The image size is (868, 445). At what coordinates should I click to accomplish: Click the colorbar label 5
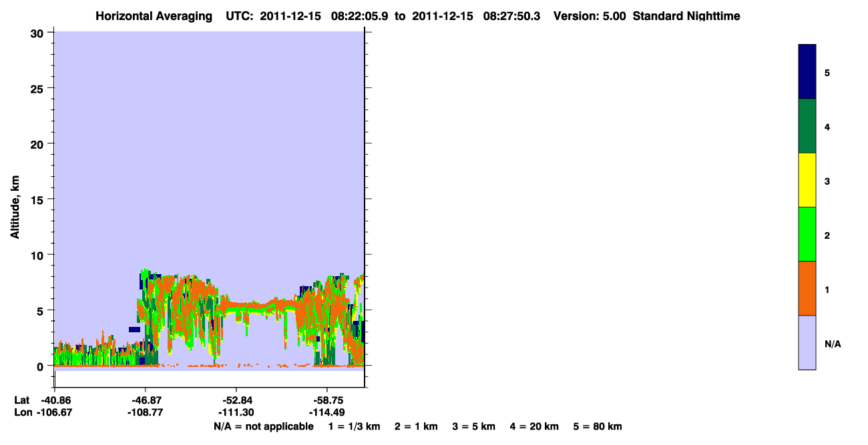[827, 73]
